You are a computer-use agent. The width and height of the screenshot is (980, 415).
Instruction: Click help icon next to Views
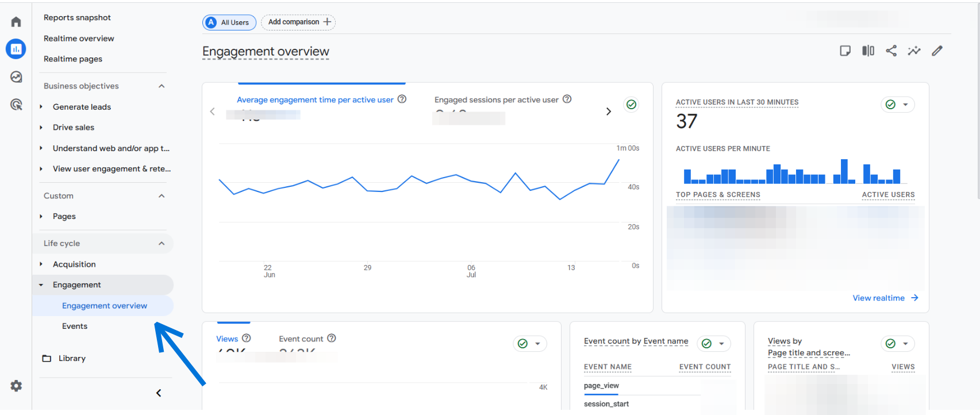(x=247, y=338)
